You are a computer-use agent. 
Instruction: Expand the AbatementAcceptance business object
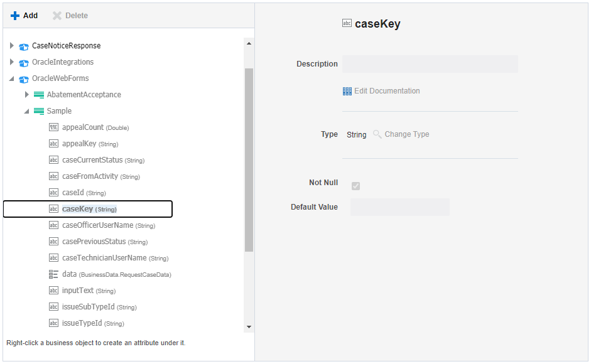tap(27, 95)
